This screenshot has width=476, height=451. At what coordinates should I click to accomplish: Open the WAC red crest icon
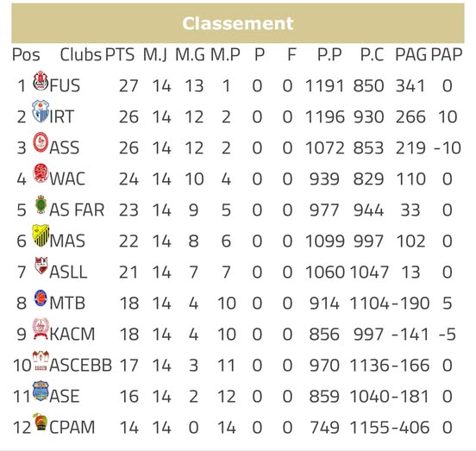click(41, 173)
